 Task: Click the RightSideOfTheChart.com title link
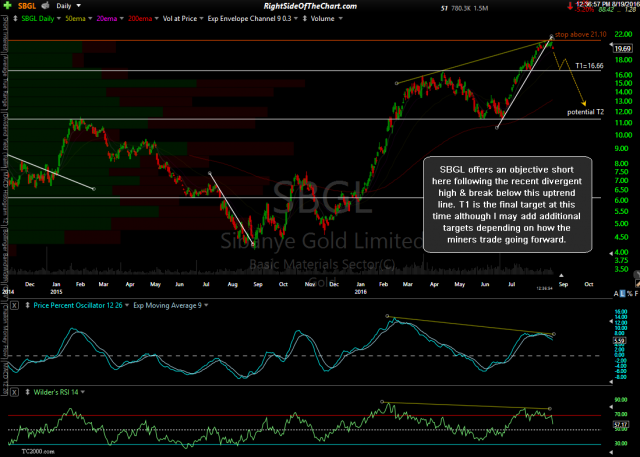coord(310,6)
